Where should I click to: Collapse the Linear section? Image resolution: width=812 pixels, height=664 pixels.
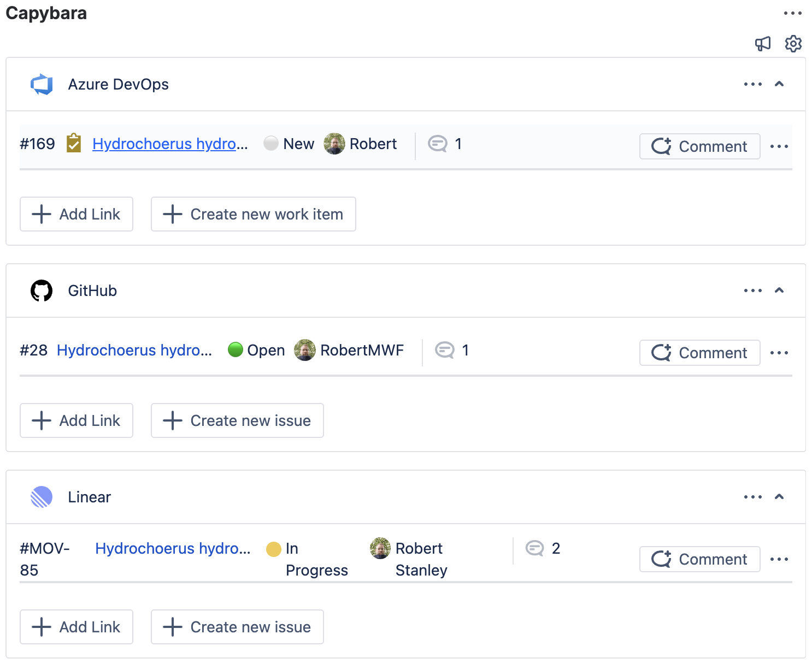click(x=779, y=497)
